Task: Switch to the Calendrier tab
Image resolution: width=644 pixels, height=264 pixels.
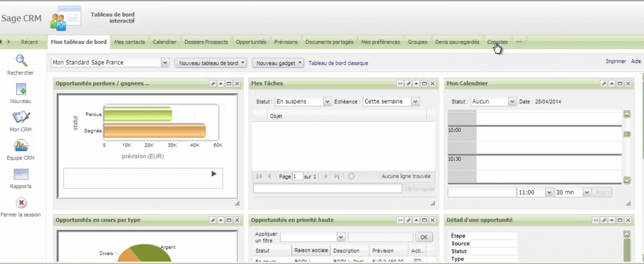Action: pos(165,42)
